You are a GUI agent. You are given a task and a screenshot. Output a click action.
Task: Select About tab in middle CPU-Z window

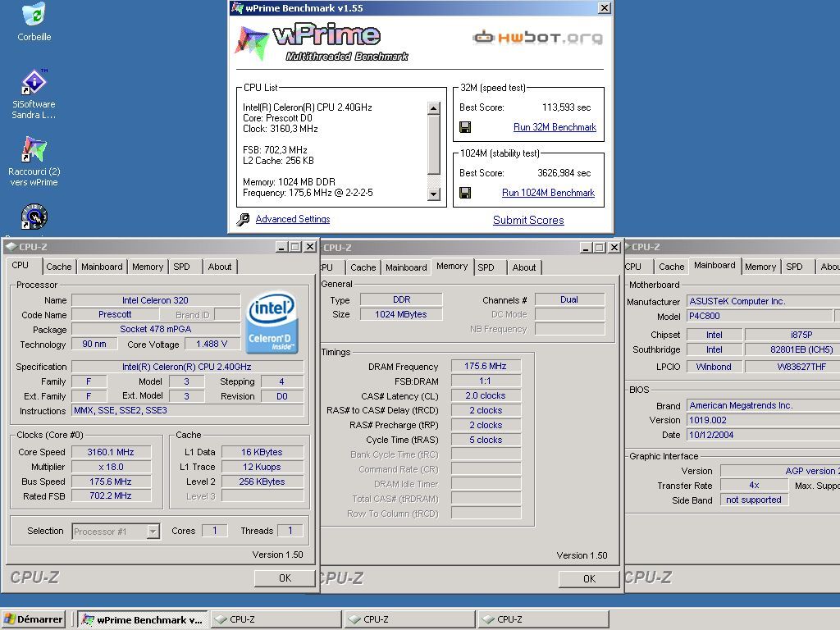click(524, 267)
